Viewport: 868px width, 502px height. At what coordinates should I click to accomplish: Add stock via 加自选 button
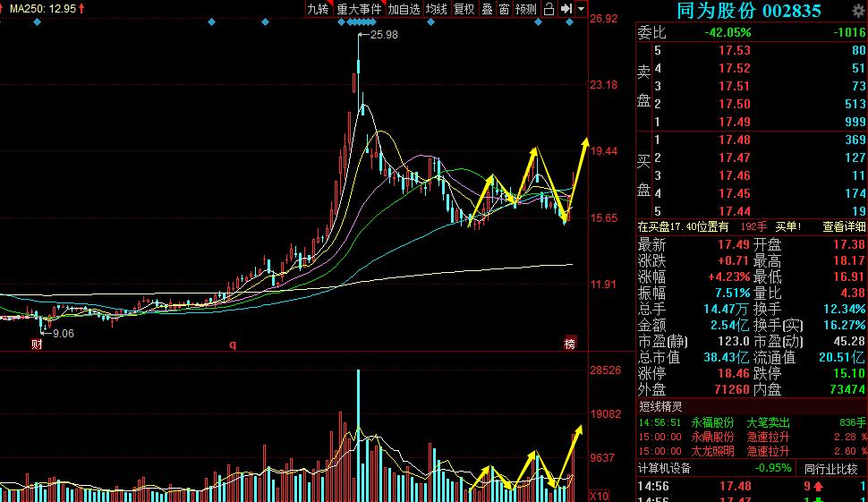tap(404, 9)
